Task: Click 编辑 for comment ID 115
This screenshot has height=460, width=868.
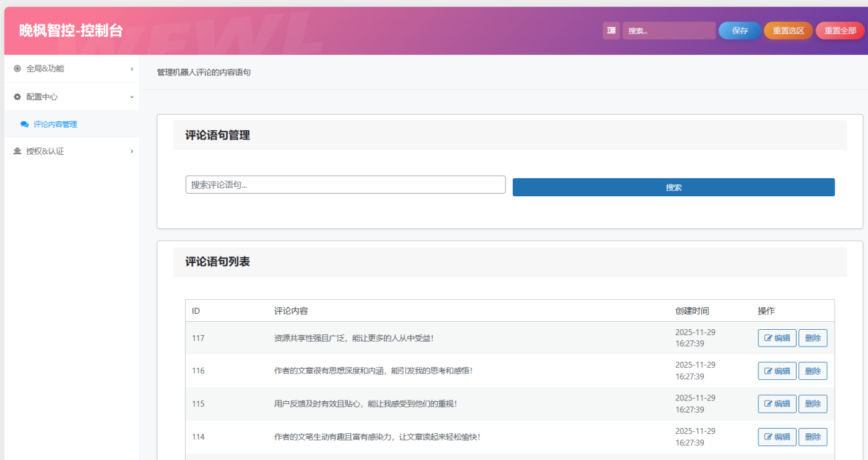Action: click(777, 404)
